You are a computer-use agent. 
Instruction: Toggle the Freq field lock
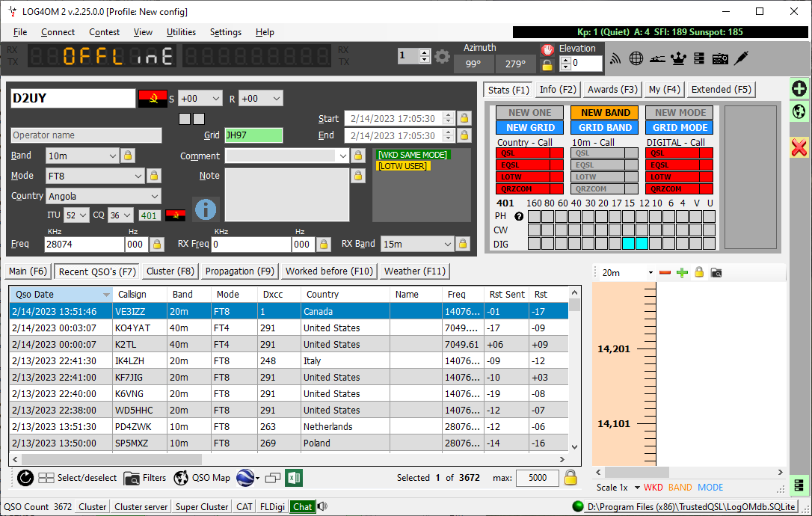point(157,244)
